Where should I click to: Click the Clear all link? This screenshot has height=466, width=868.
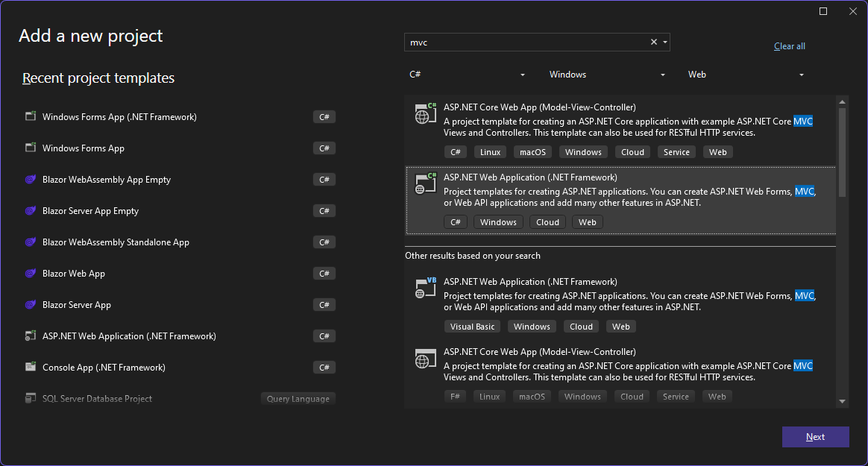pos(790,46)
